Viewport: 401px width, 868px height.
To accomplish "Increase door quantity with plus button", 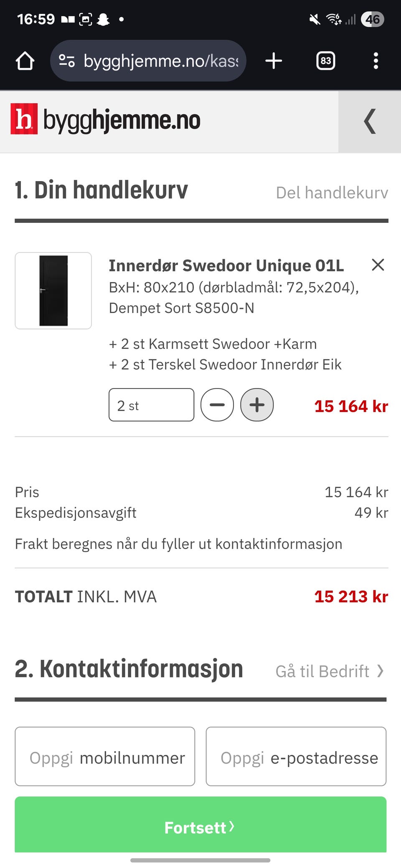I will point(257,405).
